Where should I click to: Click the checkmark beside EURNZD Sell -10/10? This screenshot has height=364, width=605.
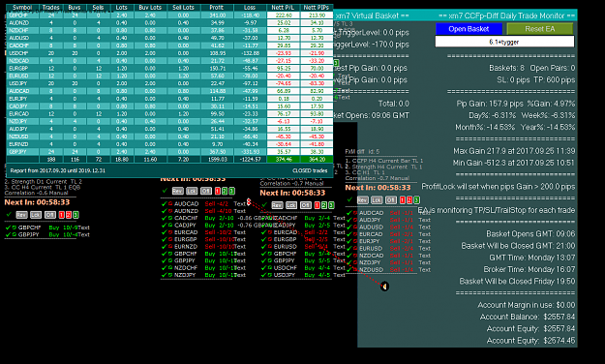click(164, 246)
